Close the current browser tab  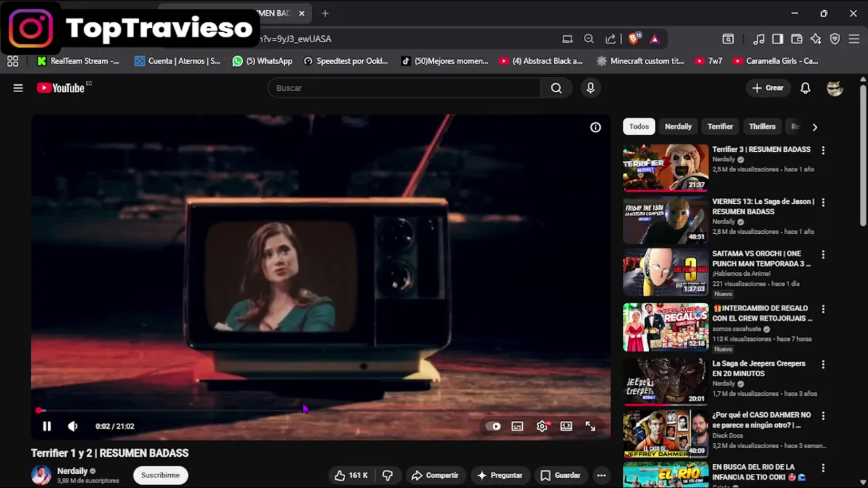click(302, 14)
